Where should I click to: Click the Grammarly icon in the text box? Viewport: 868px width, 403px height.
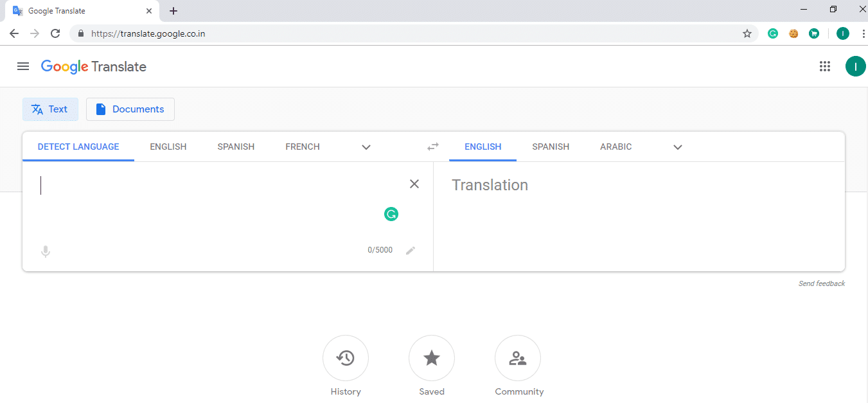(391, 214)
